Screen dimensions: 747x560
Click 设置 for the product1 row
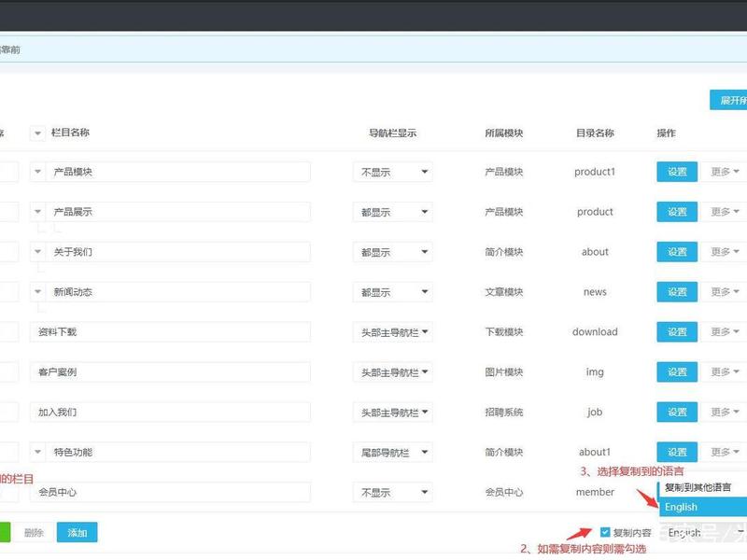[677, 172]
